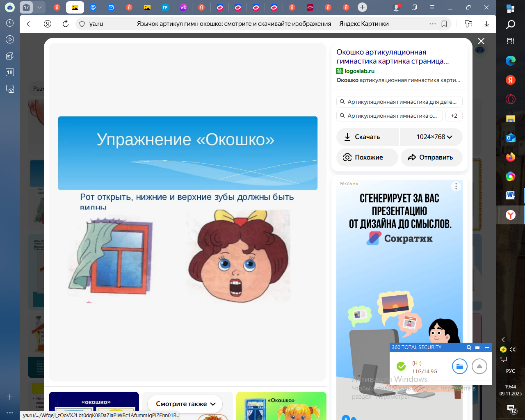
Task: Eject drive H in 360 Total Security
Action: [479, 366]
